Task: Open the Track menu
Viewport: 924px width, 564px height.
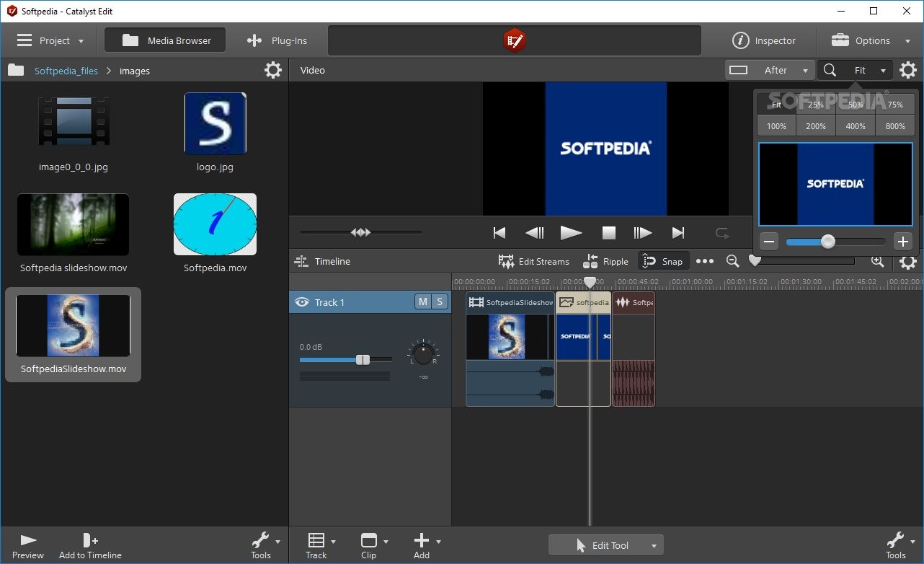Action: point(321,546)
